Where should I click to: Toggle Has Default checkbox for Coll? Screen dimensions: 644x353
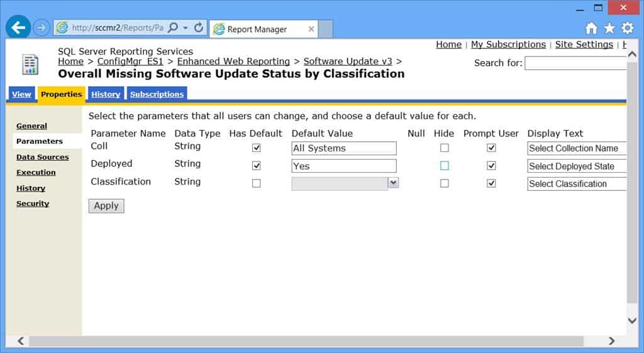click(257, 148)
